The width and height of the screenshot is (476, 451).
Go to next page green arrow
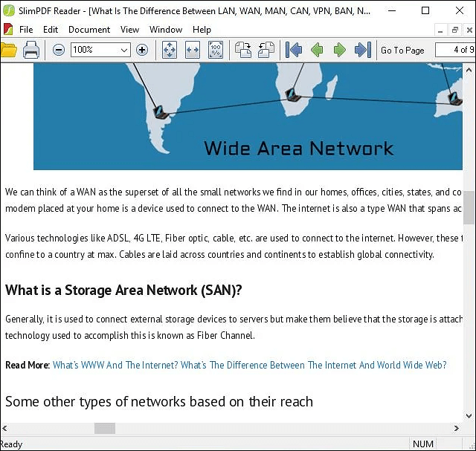(x=339, y=50)
